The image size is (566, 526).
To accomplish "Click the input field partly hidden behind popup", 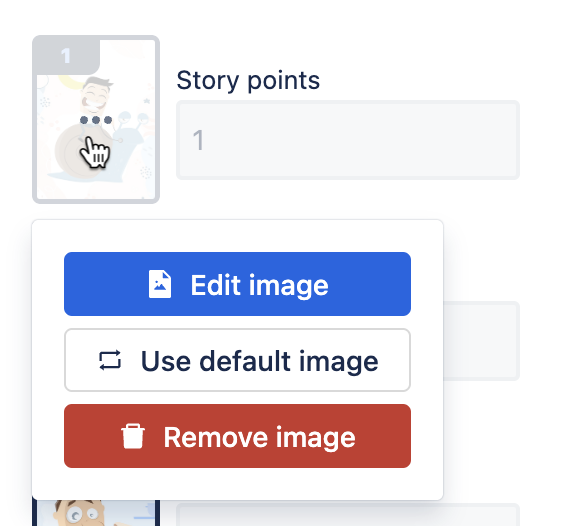I will [x=482, y=341].
